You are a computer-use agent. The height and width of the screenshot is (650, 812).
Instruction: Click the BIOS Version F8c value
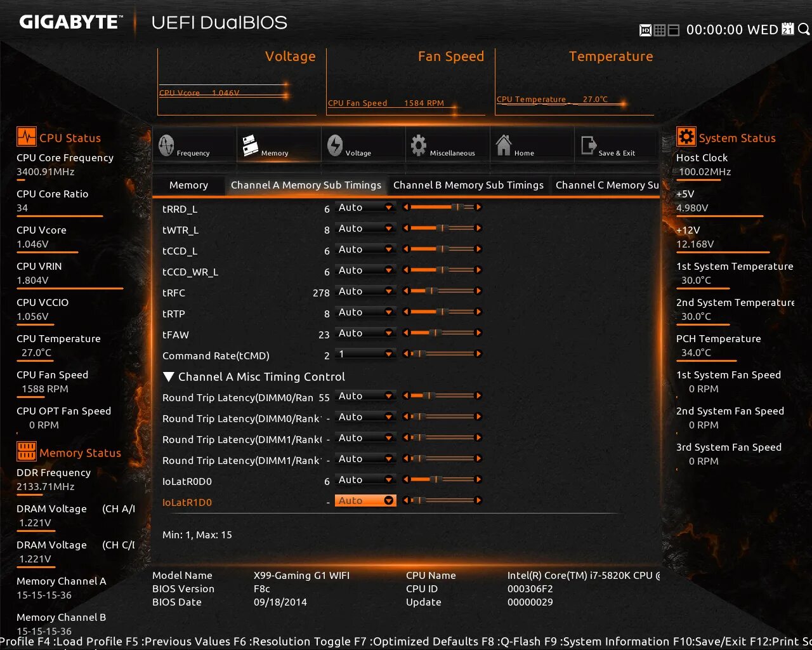pos(262,588)
